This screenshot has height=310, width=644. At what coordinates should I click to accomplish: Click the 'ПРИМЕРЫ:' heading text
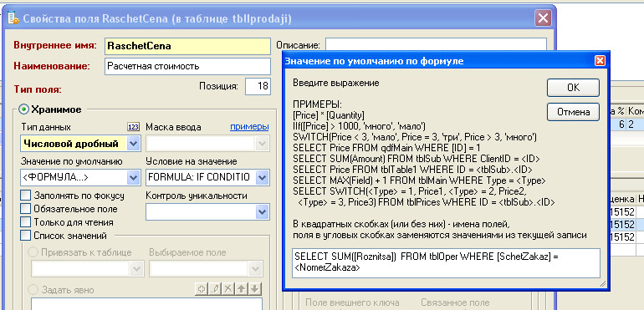point(317,104)
